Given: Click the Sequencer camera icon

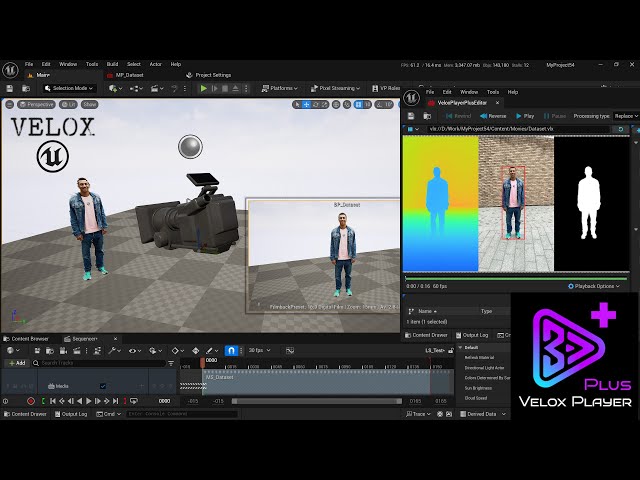Looking at the screenshot, I should (63, 351).
